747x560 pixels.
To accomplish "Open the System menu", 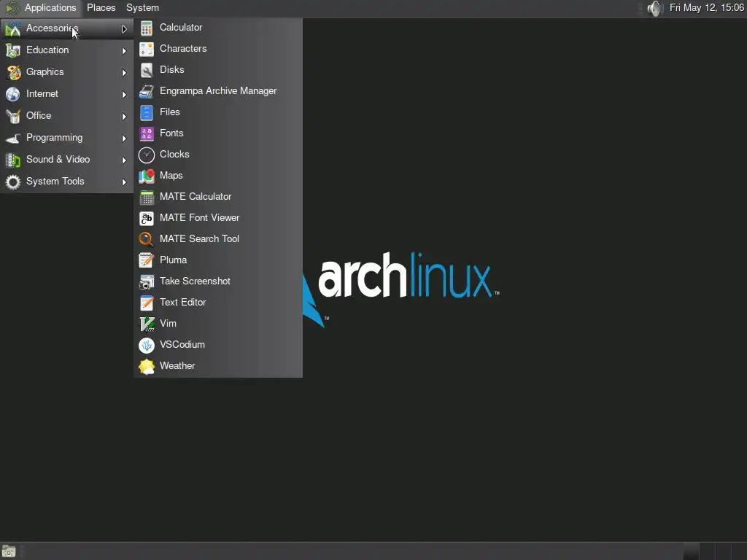I will pyautogui.click(x=142, y=8).
